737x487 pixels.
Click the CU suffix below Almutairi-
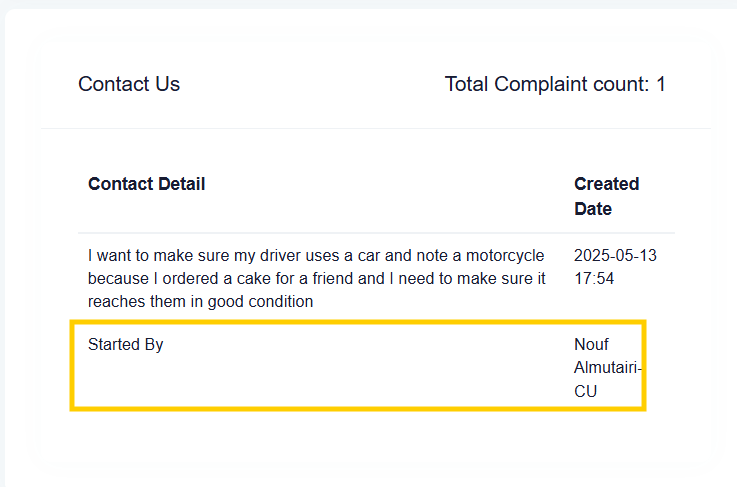tap(585, 391)
